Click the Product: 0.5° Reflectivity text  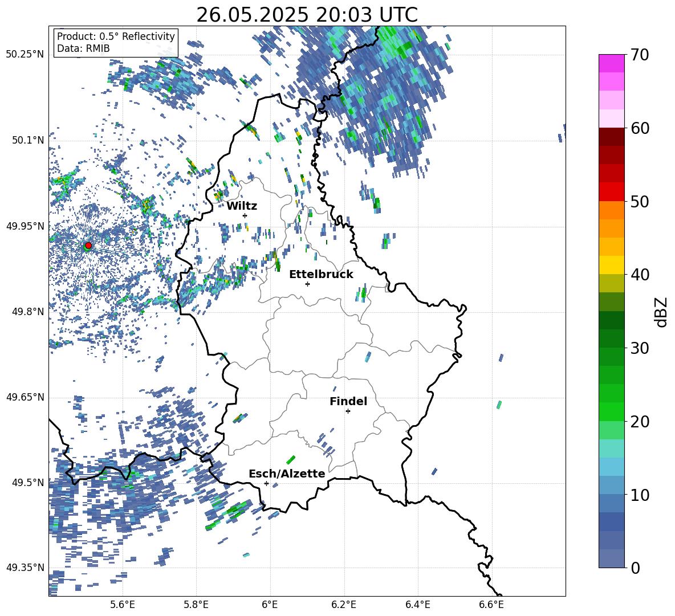116,36
